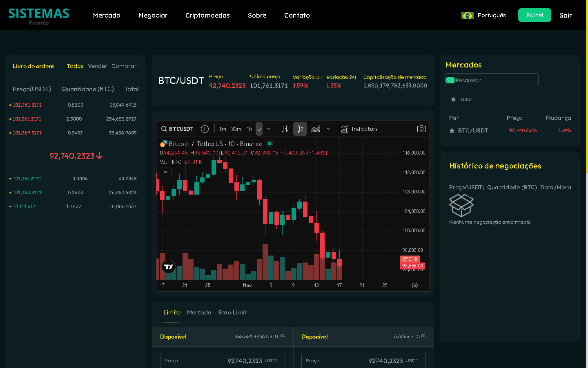588x368 pixels.
Task: Switch to the Stop Limit tab
Action: pos(232,312)
